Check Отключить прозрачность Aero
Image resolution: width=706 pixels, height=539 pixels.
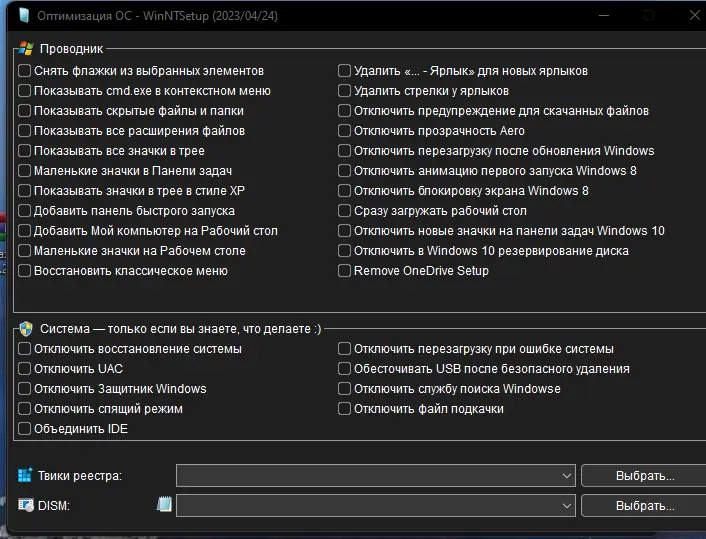[344, 131]
